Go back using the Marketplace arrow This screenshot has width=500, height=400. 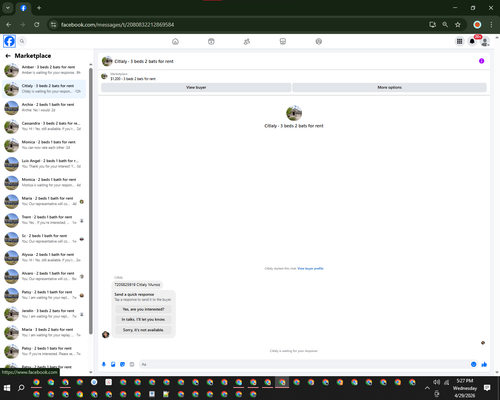click(8, 56)
